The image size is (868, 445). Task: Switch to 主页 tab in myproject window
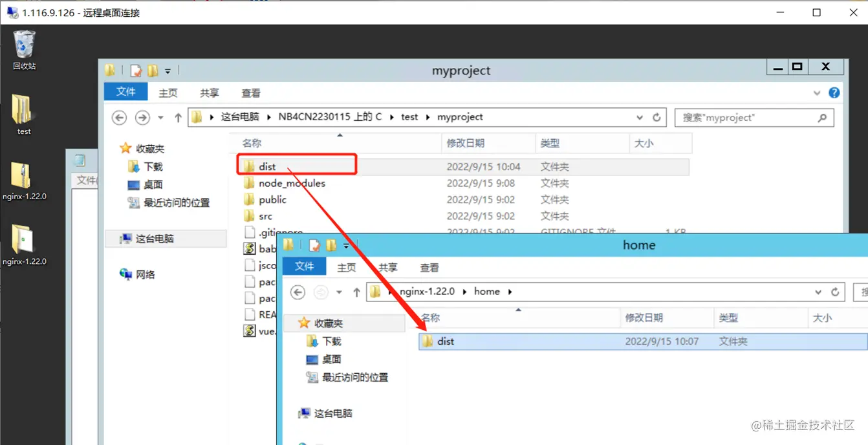tap(168, 93)
